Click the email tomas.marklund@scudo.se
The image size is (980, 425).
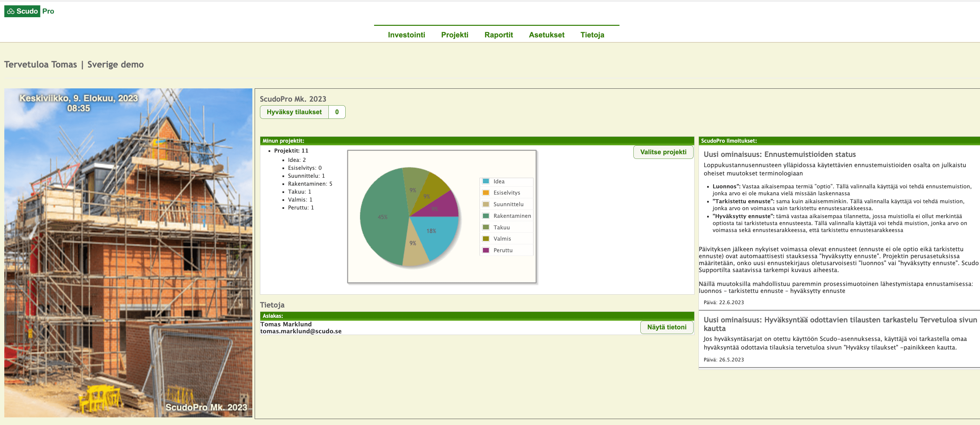(x=301, y=331)
